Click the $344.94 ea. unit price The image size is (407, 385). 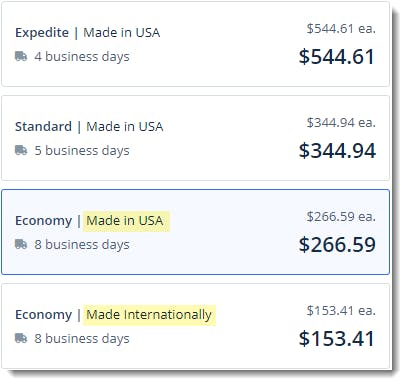coord(341,123)
